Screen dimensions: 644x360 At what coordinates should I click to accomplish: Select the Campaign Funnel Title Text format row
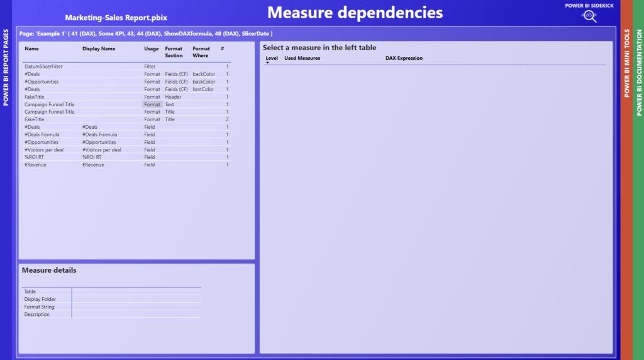pos(49,104)
